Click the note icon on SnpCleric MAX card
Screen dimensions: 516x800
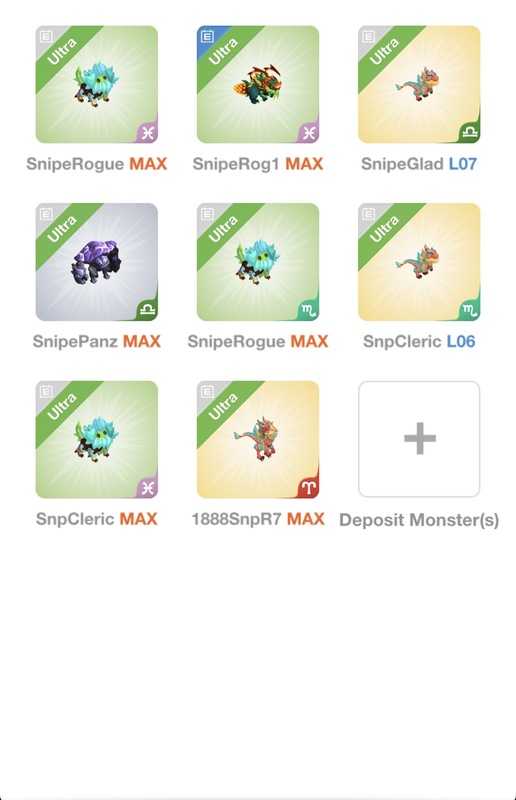tap(46, 391)
